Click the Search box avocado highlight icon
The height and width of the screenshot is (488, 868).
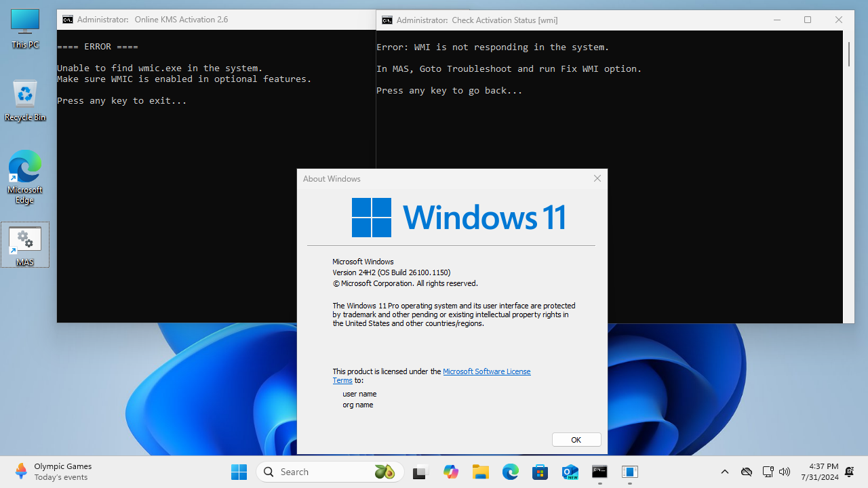[384, 472]
